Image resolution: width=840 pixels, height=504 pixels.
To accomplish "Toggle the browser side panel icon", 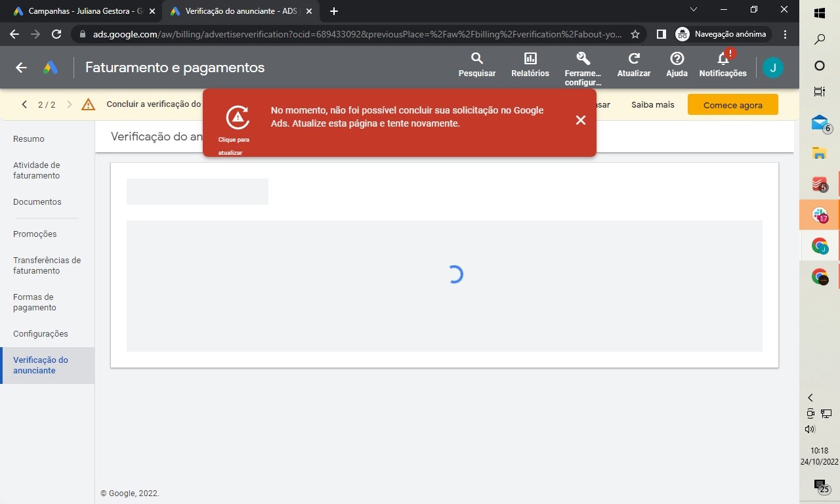I will [x=661, y=34].
